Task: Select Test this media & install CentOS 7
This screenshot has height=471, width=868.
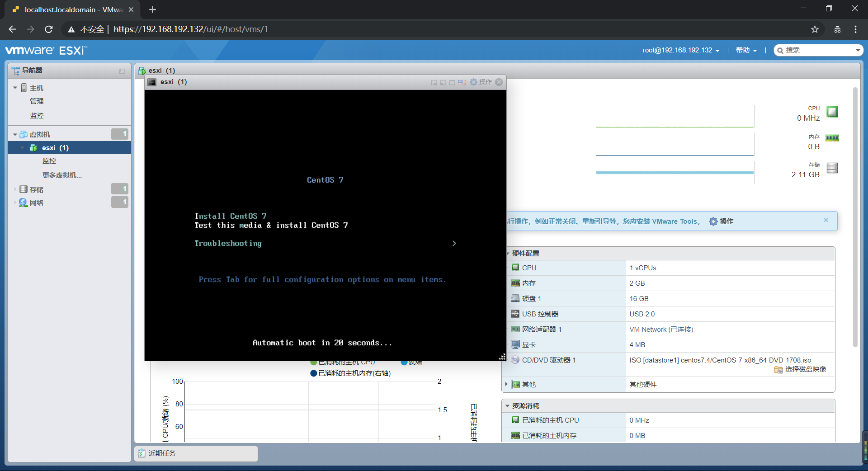Action: pos(271,225)
